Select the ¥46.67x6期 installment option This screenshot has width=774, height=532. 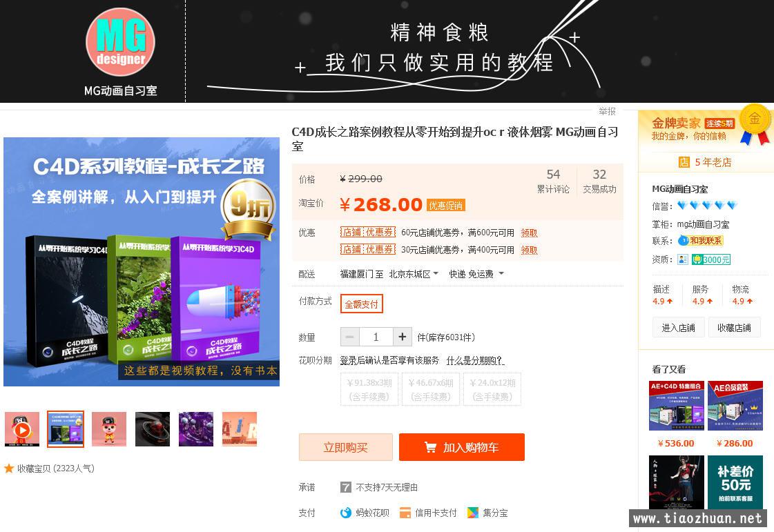point(431,389)
